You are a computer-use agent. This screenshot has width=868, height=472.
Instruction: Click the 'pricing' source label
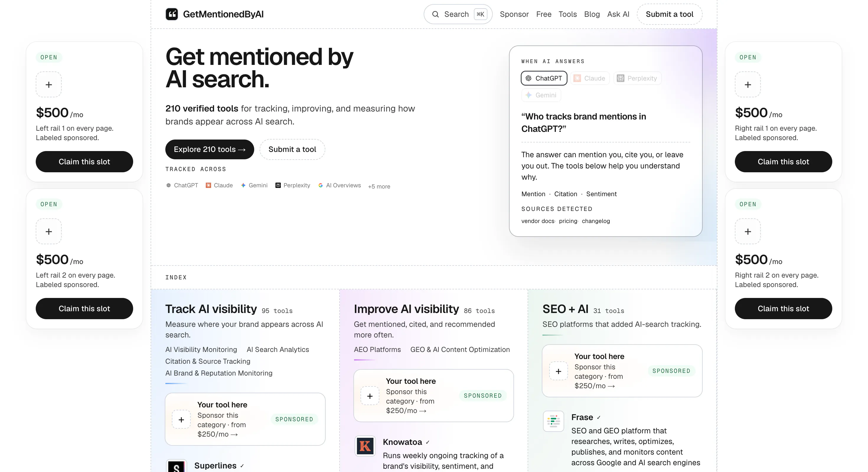[568, 221]
